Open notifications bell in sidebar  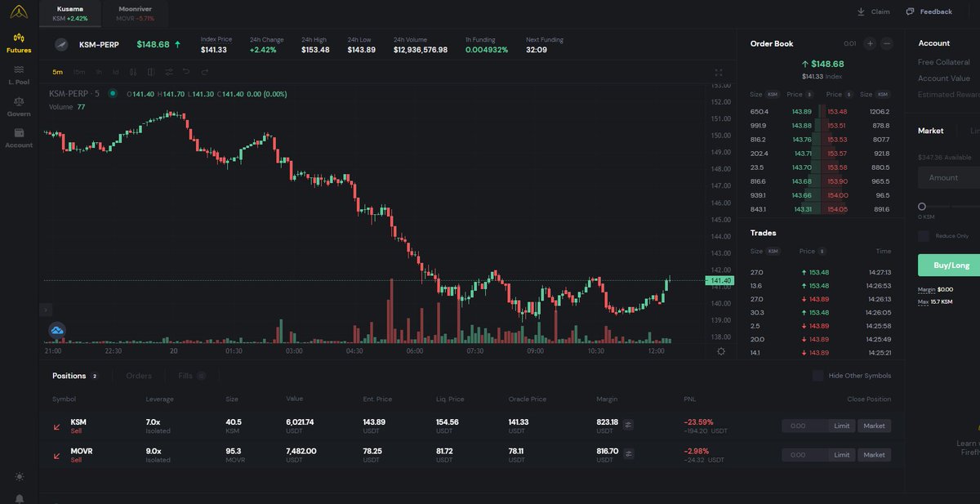[x=19, y=498]
